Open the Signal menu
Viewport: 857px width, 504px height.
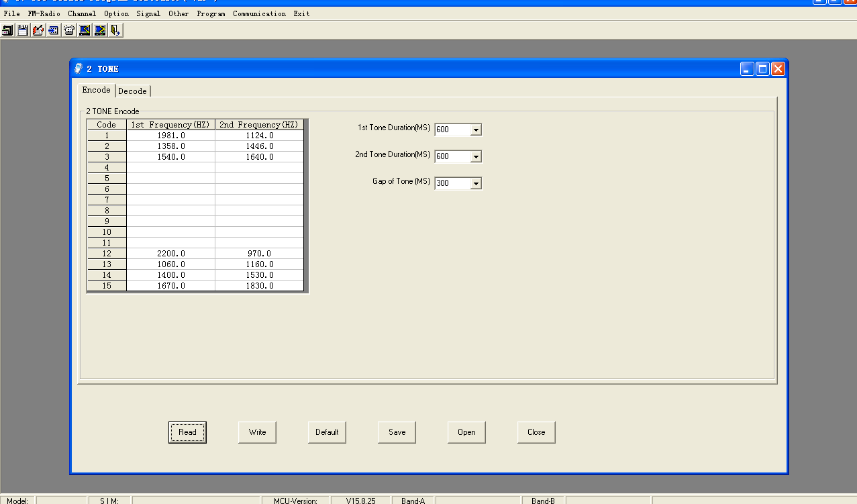pos(148,13)
